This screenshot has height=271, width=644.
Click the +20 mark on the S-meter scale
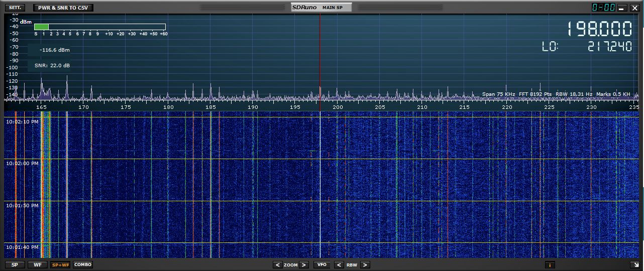click(120, 34)
